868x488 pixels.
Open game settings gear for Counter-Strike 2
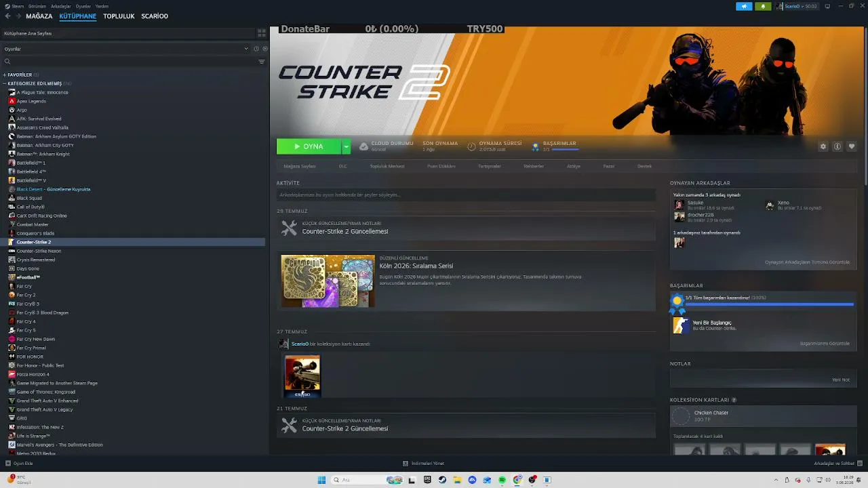tap(823, 146)
